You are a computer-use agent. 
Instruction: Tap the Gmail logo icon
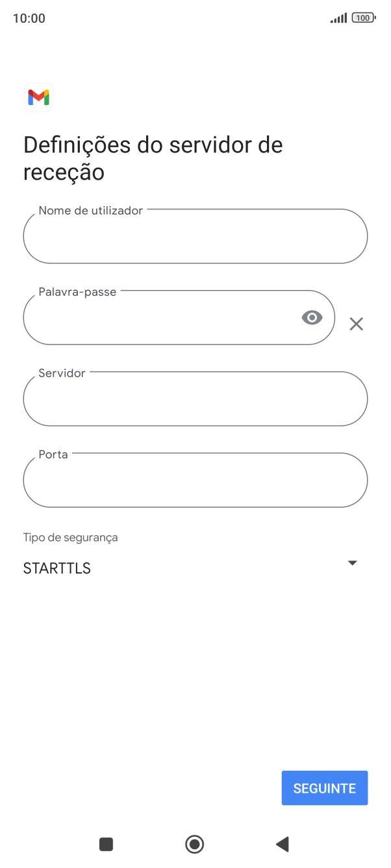coord(38,97)
